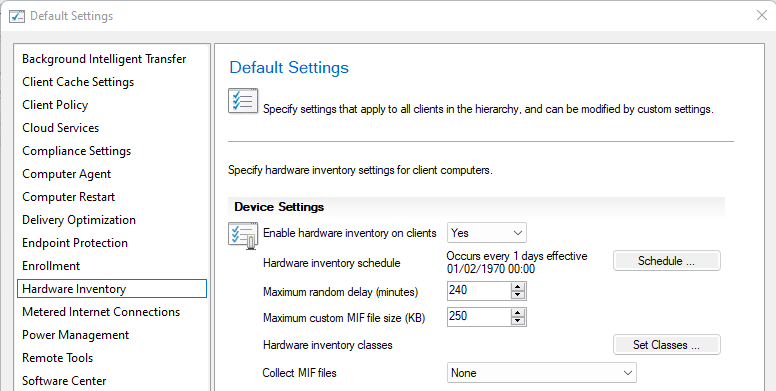Viewport: 776px width, 391px height.
Task: Click the Default Settings title bar icon
Action: [x=17, y=16]
